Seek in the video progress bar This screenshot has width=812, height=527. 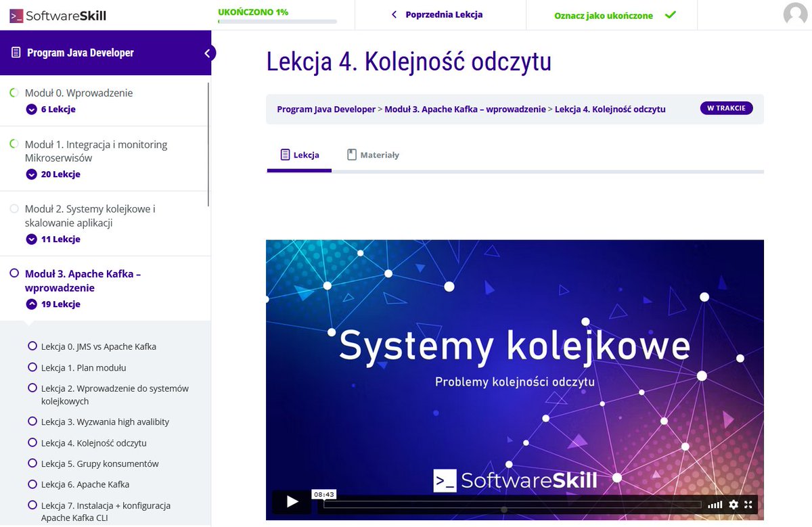point(512,504)
